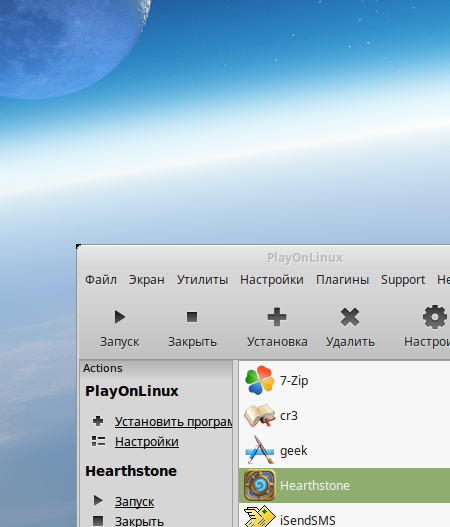This screenshot has width=450, height=527.
Task: Click the Настройки link under PlayOnLinux heading
Action: (x=147, y=442)
